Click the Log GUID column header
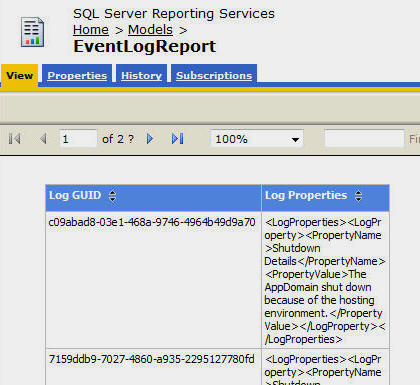Viewport: 420px width, 385px height. point(153,198)
